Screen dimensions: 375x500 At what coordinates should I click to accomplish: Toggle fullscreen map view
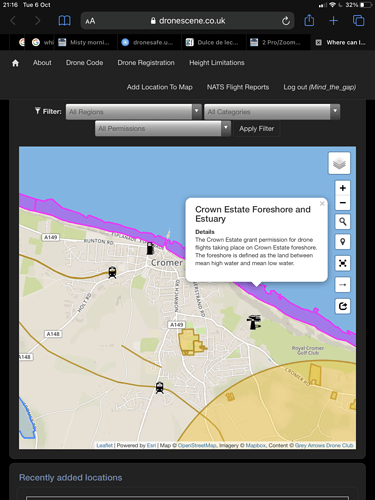342,263
